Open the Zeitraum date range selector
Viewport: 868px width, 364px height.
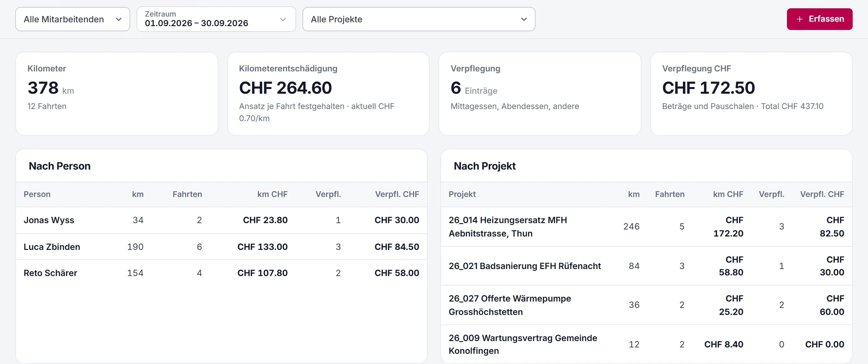tap(216, 19)
